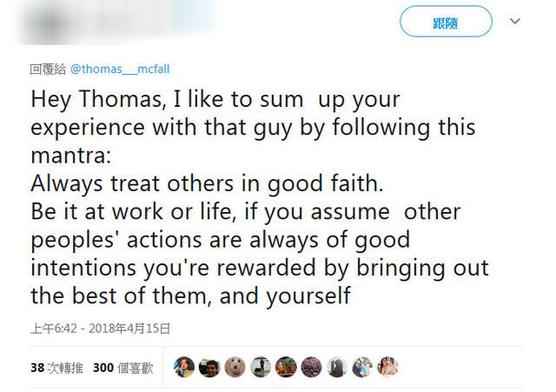Image resolution: width=556 pixels, height=392 pixels.
Task: Click the fifth liker avatar with red tones
Action: click(x=286, y=368)
